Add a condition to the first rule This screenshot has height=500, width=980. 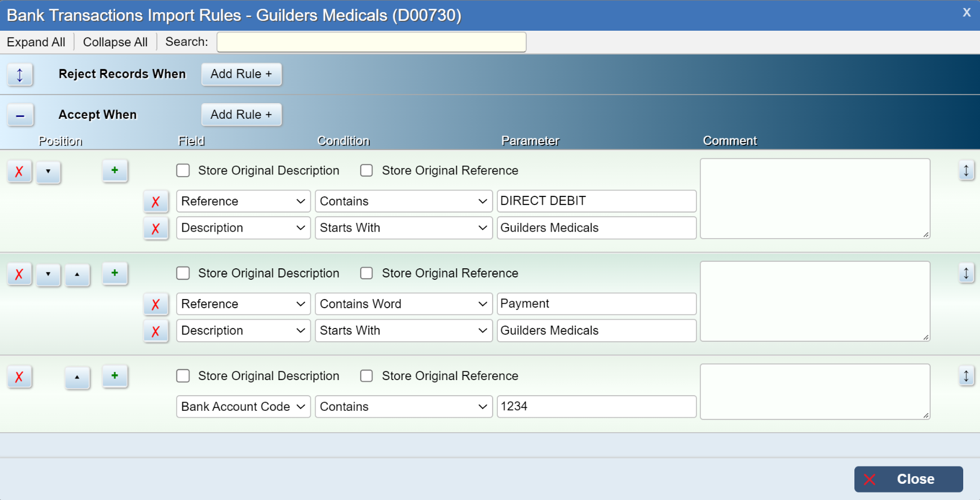(115, 170)
